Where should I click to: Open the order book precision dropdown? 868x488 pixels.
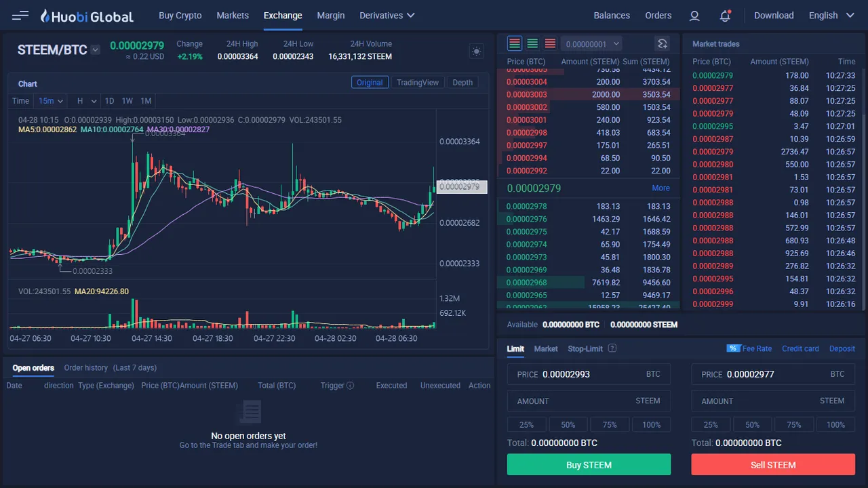coord(591,44)
